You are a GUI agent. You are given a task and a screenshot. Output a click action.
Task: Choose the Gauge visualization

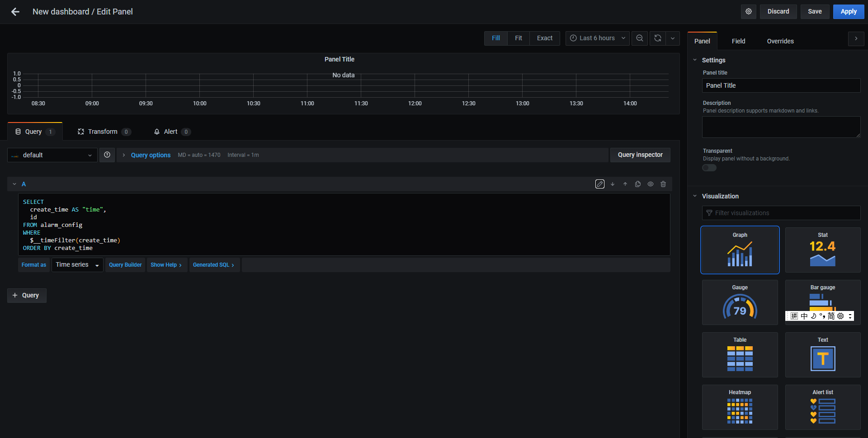click(x=740, y=302)
